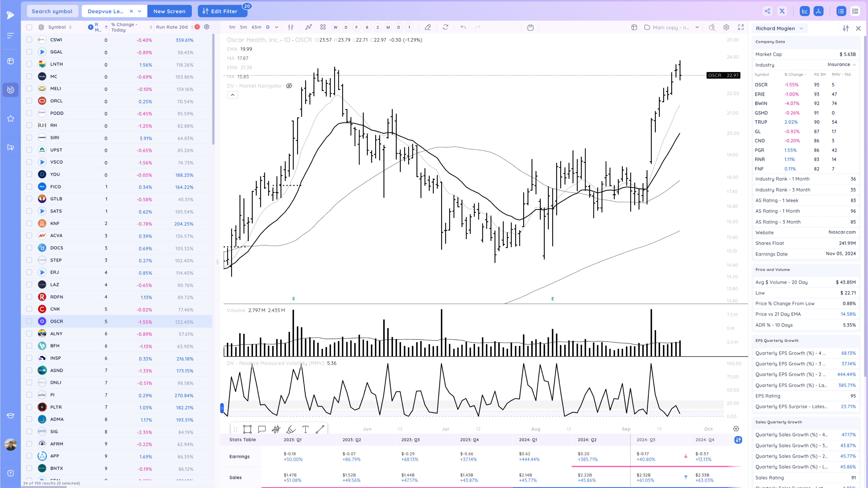Viewport: 868px width, 488px height.
Task: Select the text drawing tool
Action: pos(305,429)
